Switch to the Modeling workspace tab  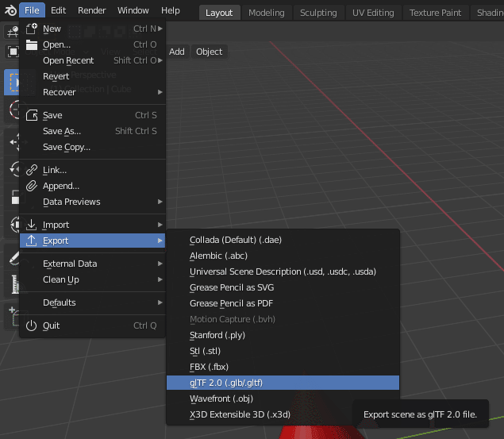tap(267, 13)
